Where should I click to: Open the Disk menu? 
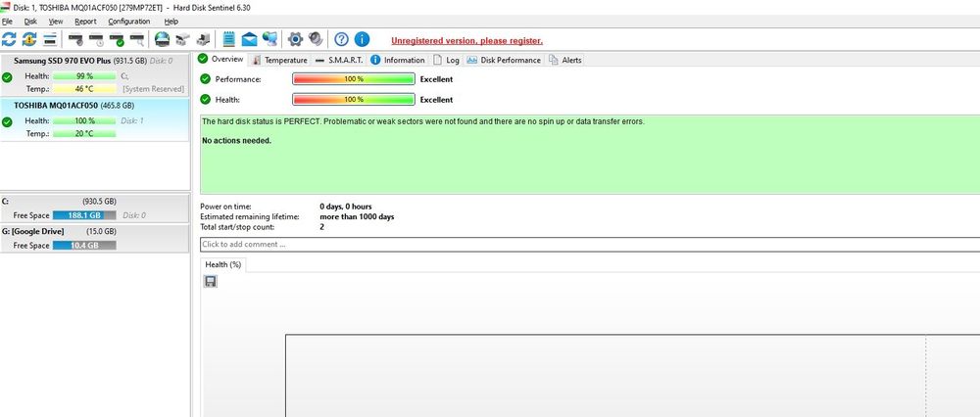30,22
